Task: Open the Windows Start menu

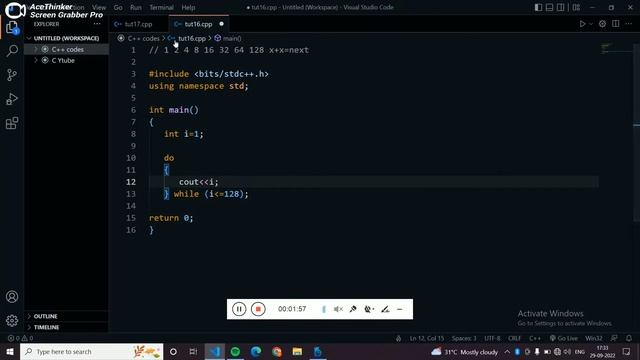Action: pos(10,351)
